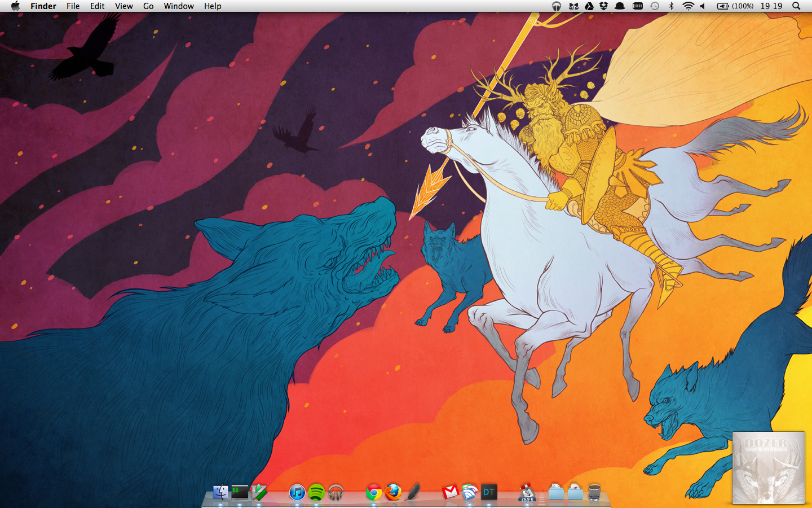Open the View menu

tap(124, 6)
